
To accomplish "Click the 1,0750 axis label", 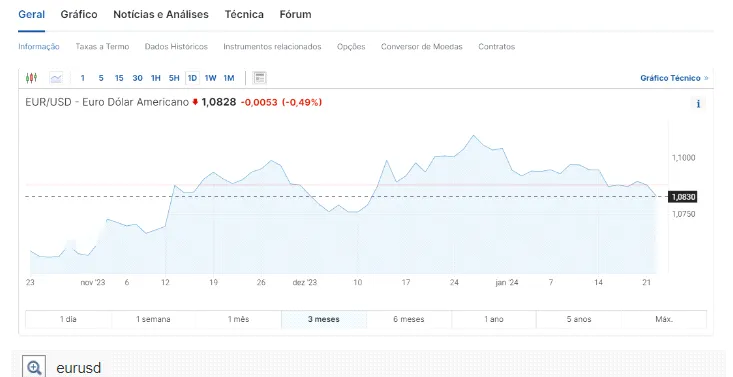I will click(683, 214).
